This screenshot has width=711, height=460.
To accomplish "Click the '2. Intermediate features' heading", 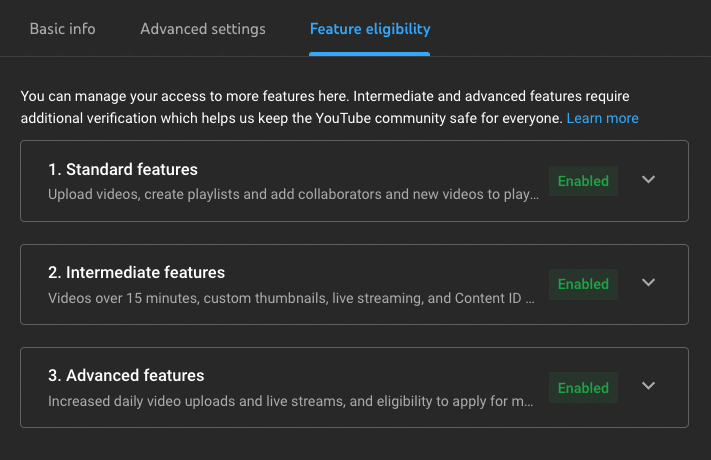I will pos(136,272).
